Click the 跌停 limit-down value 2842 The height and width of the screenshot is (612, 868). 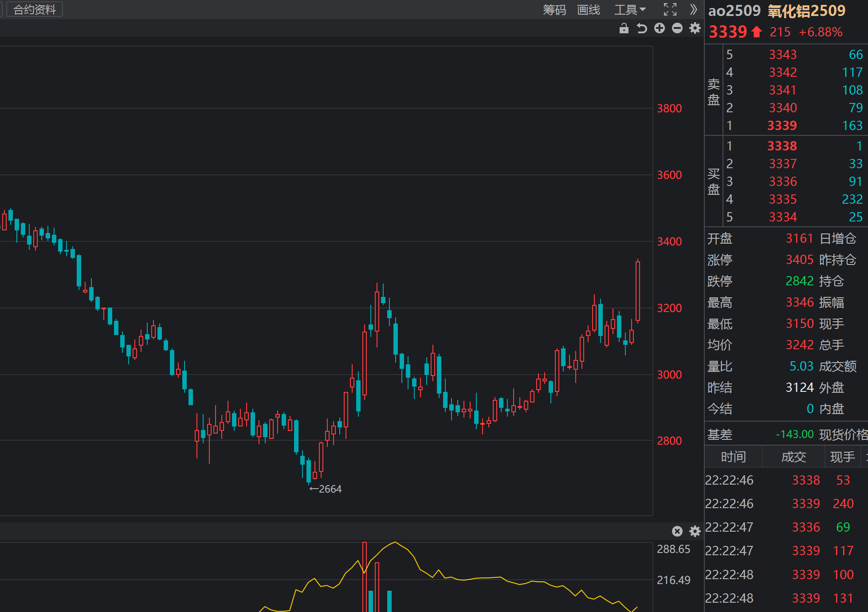(x=799, y=281)
